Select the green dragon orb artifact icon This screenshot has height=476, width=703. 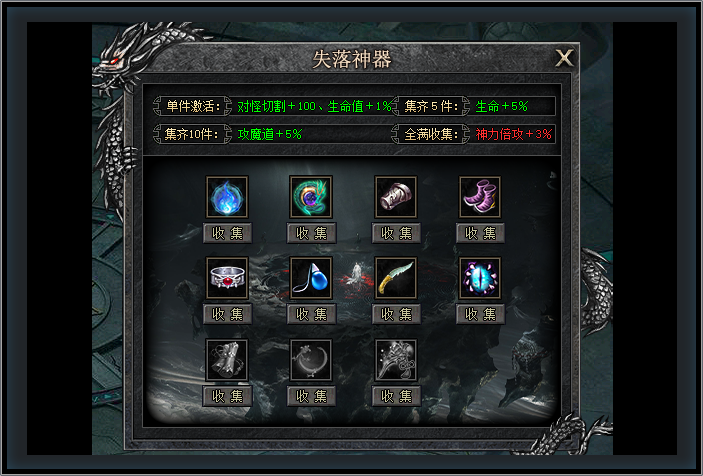point(311,197)
